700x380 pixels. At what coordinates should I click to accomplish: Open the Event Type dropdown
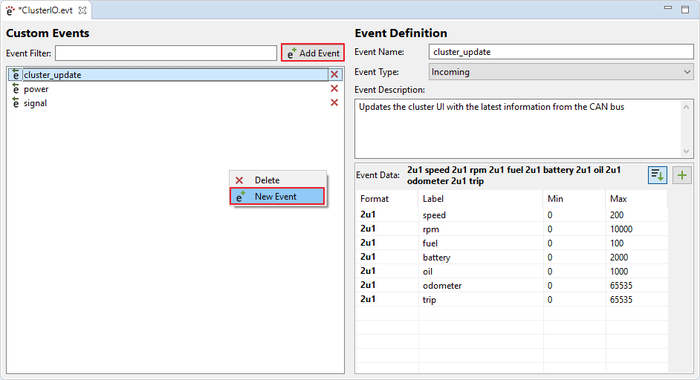561,72
